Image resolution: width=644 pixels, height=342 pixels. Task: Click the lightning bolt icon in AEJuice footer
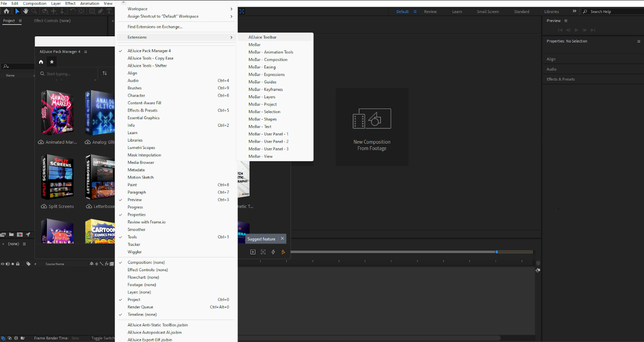tap(273, 252)
